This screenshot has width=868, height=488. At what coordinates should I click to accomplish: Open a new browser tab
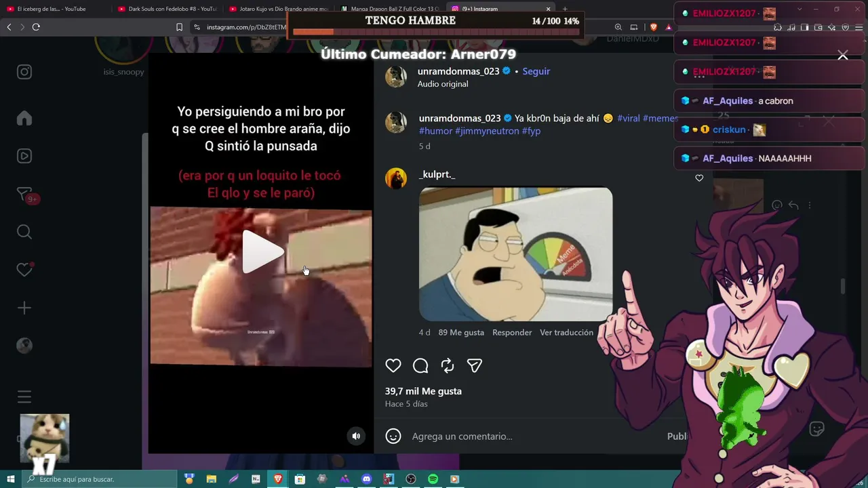tap(565, 9)
